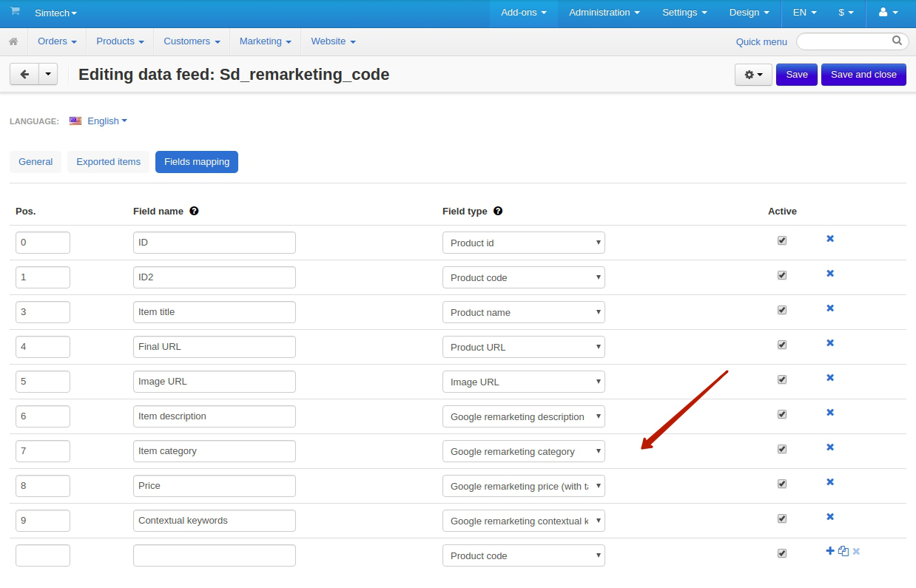The height and width of the screenshot is (588, 916).
Task: Open the user account menu icon
Action: pos(888,13)
